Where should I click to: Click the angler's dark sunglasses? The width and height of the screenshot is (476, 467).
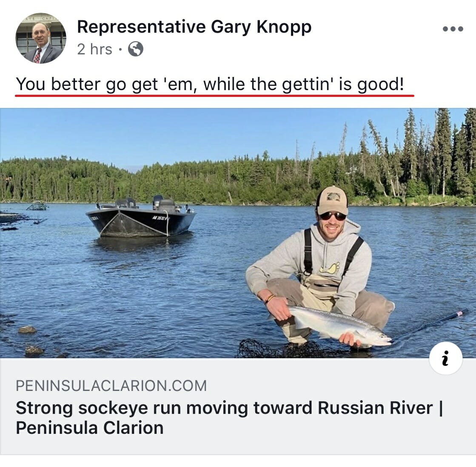click(333, 216)
